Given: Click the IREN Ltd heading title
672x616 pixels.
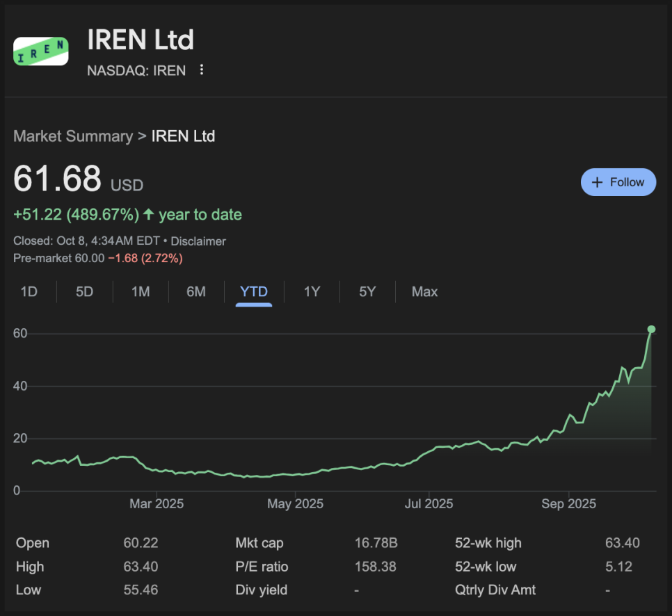Looking at the screenshot, I should pos(141,40).
